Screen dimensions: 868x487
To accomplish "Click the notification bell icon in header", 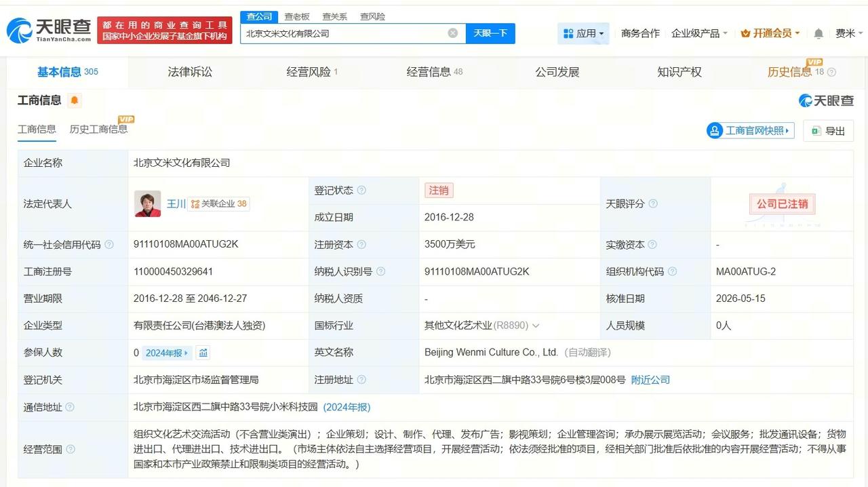I will (x=818, y=33).
